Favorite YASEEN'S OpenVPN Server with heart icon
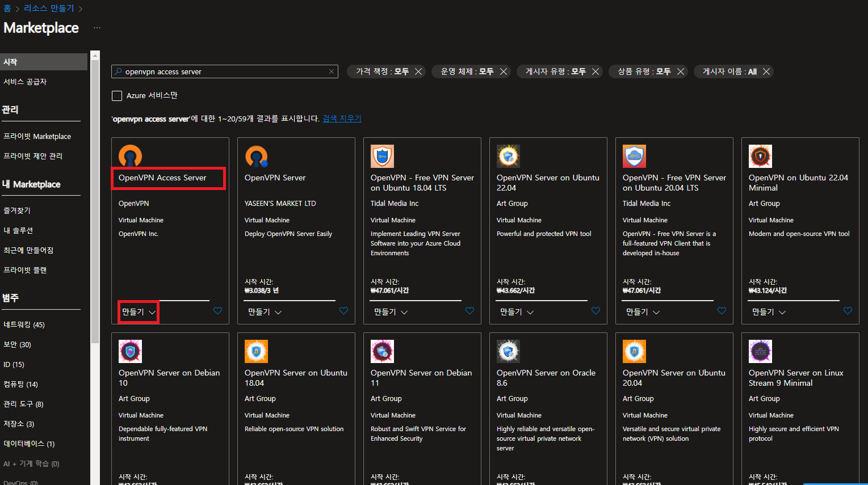 point(343,311)
